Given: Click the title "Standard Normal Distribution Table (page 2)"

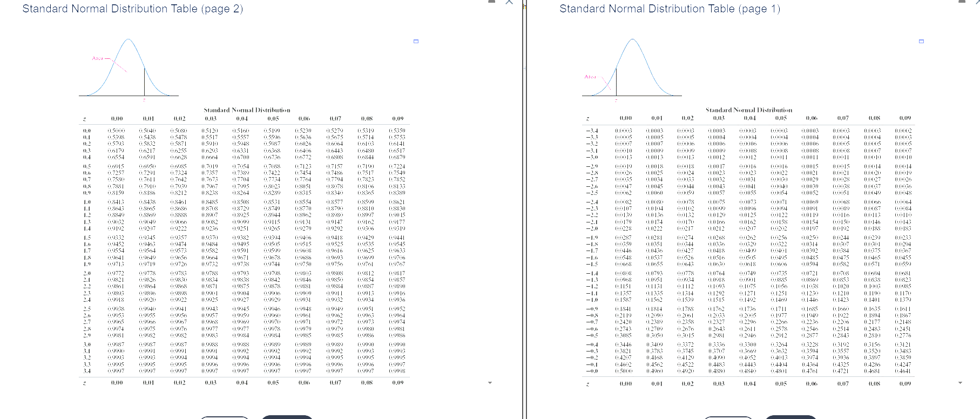Looking at the screenshot, I should click(x=133, y=9).
